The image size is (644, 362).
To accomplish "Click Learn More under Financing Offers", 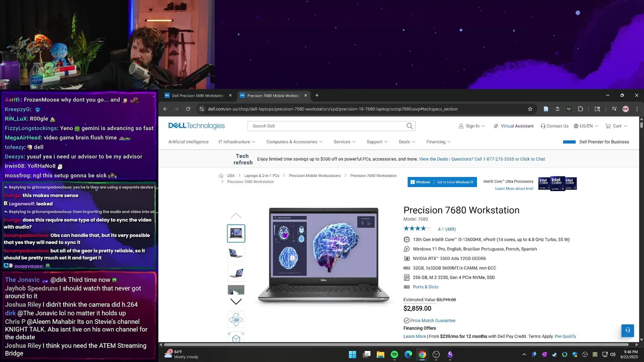I will 415,336.
